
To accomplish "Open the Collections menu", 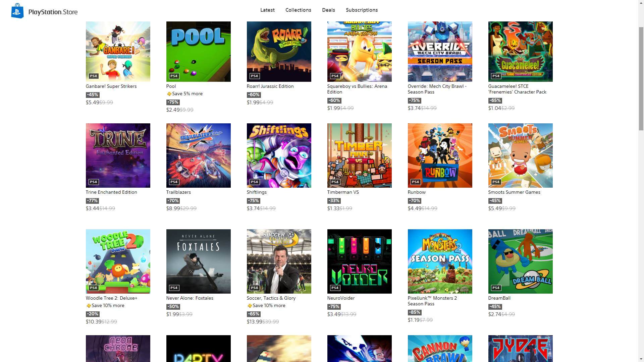I will pos(298,10).
